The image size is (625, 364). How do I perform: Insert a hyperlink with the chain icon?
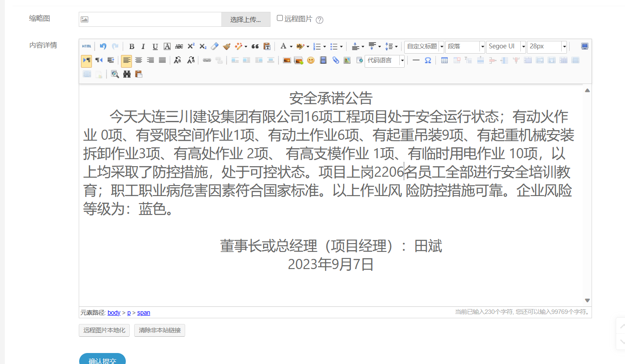pos(207,60)
